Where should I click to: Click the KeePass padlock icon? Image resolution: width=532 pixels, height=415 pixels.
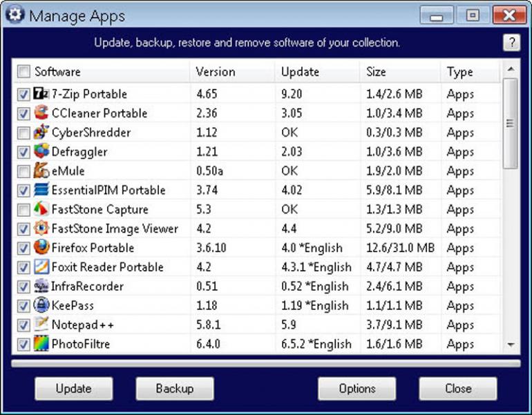(x=41, y=305)
